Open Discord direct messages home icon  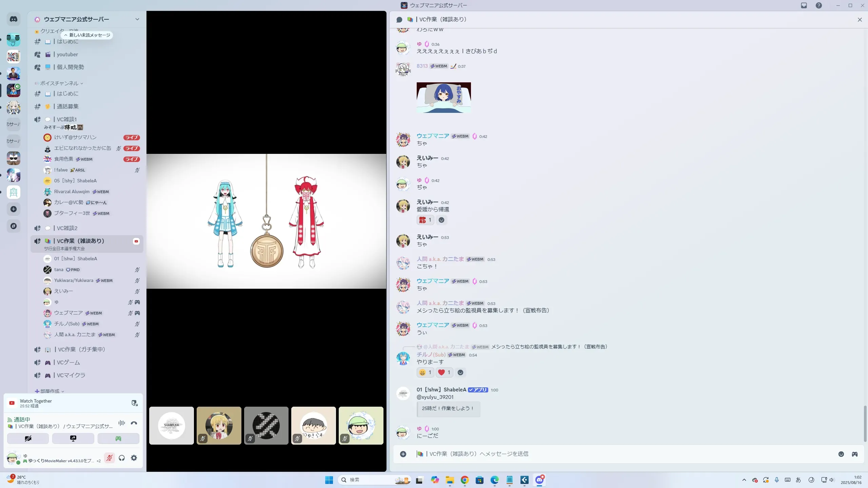coord(14,19)
